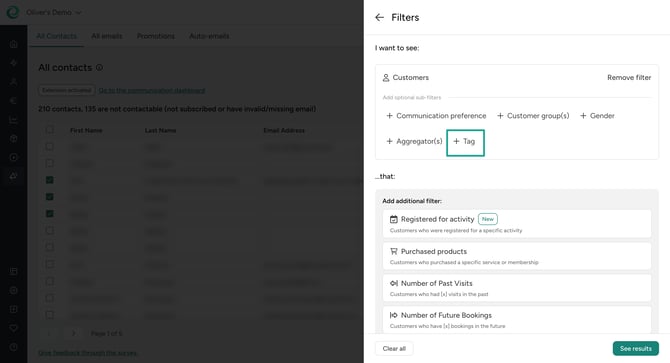
Task: Add the Tag sub-filter
Action: pyautogui.click(x=465, y=141)
